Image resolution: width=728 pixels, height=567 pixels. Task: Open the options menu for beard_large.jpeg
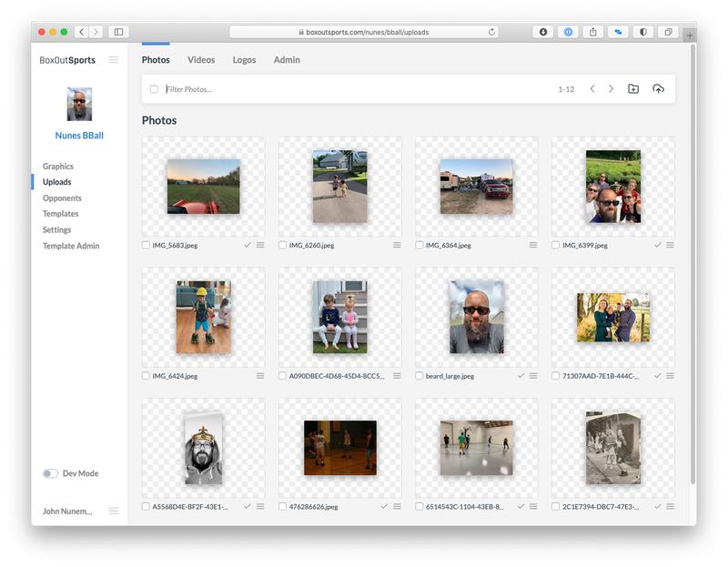coord(533,375)
